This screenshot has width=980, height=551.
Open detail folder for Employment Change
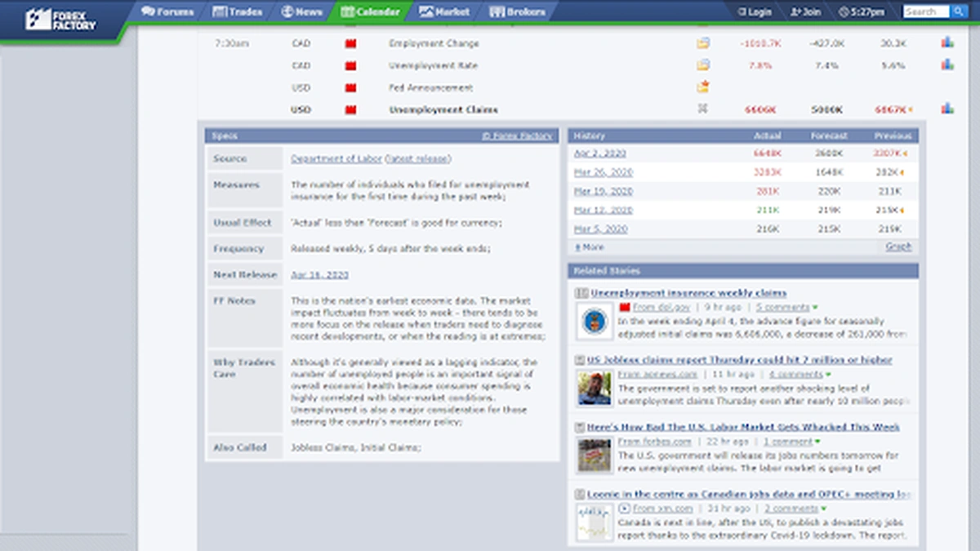coord(702,43)
